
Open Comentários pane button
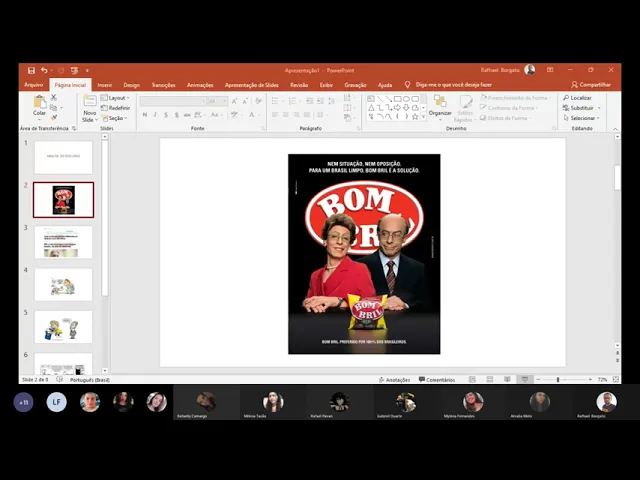pos(437,380)
